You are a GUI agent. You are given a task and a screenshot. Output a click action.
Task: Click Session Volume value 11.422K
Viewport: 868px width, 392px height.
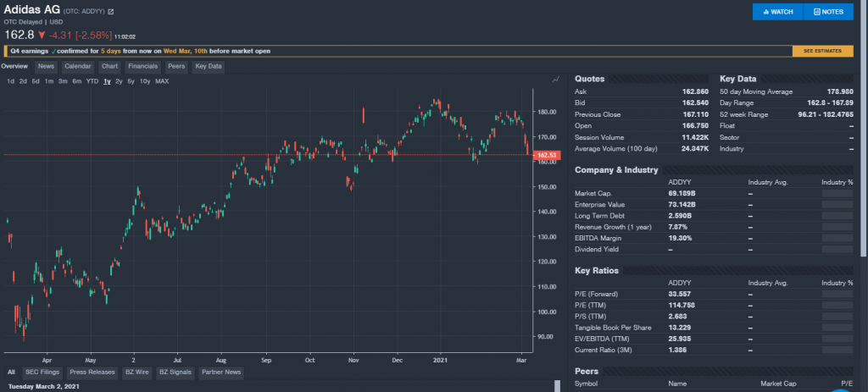(695, 137)
